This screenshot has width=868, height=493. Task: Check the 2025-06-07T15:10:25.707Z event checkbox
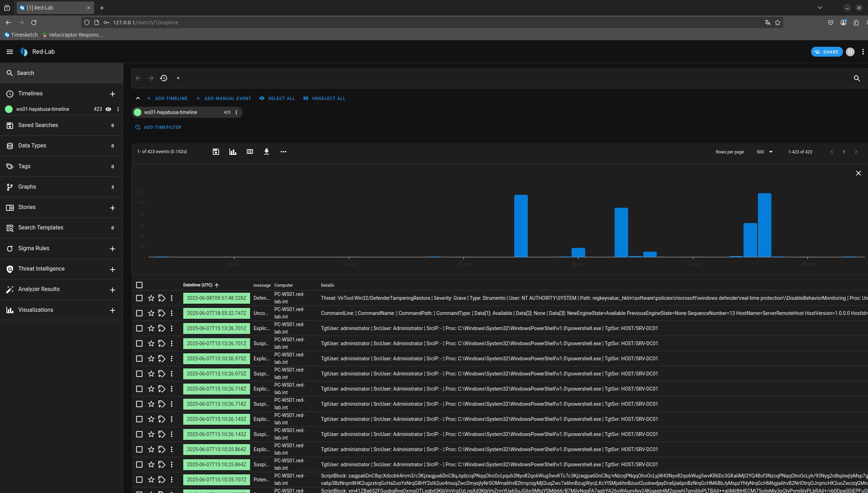[x=139, y=480]
